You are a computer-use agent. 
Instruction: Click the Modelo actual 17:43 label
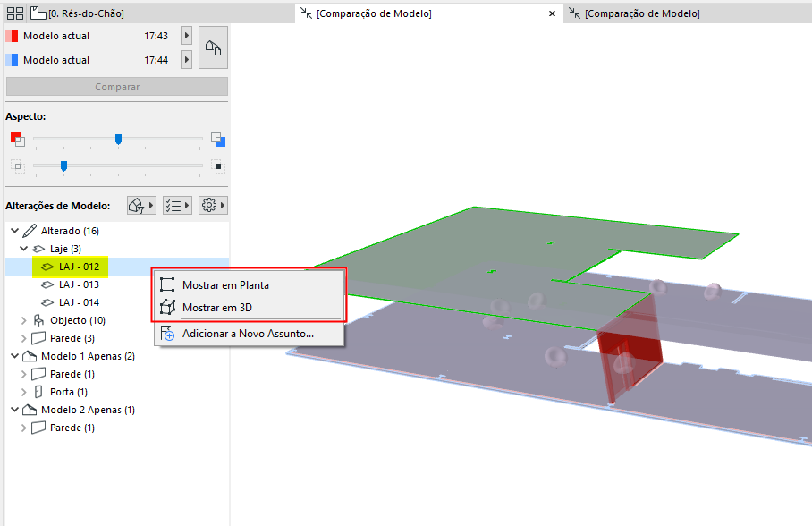[x=56, y=36]
